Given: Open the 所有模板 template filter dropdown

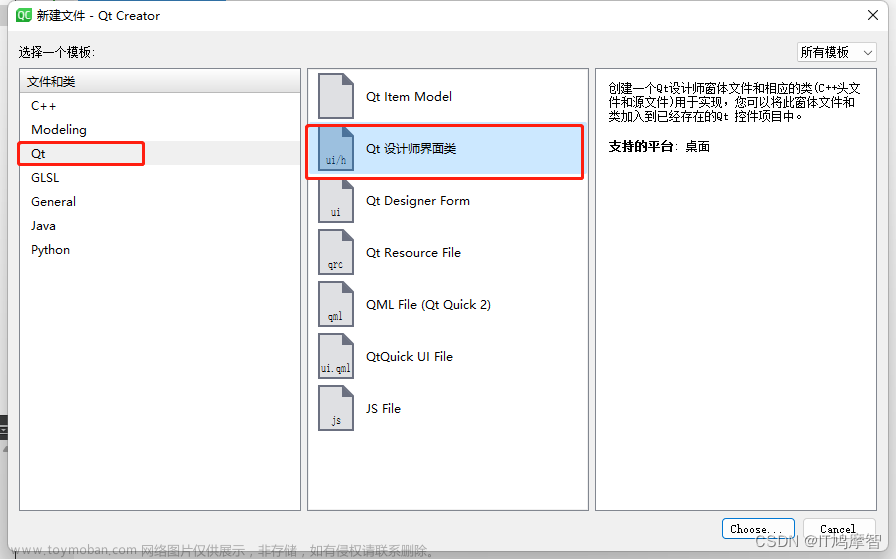Looking at the screenshot, I should [837, 52].
